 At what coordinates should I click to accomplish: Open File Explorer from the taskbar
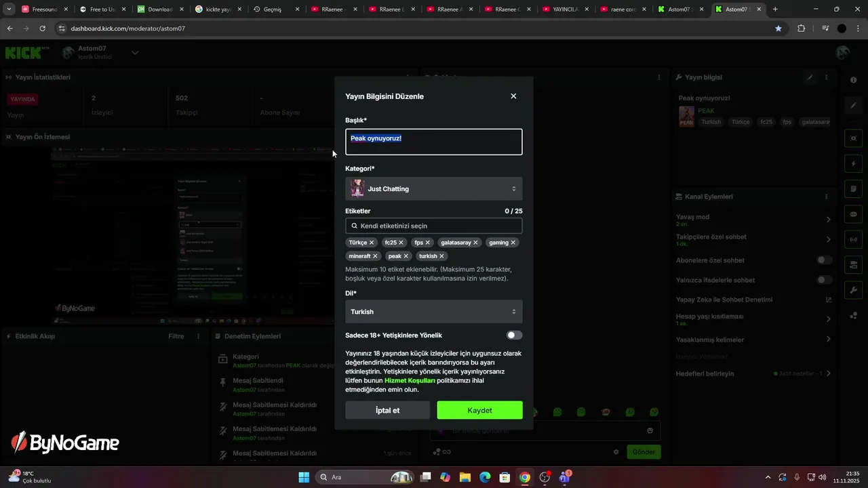coord(465,477)
